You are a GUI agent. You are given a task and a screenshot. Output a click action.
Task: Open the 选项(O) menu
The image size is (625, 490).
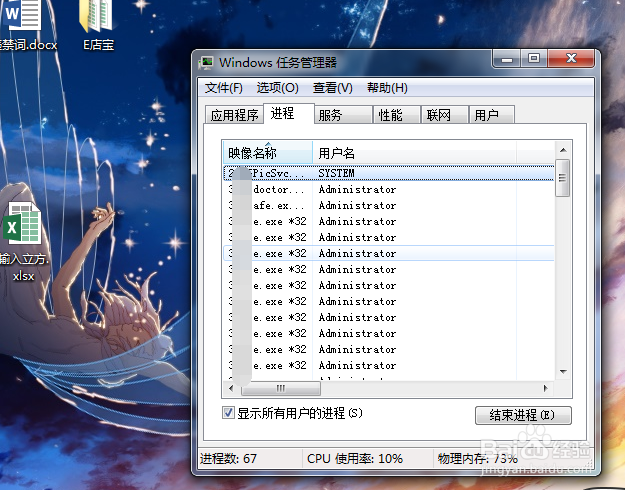click(x=277, y=88)
